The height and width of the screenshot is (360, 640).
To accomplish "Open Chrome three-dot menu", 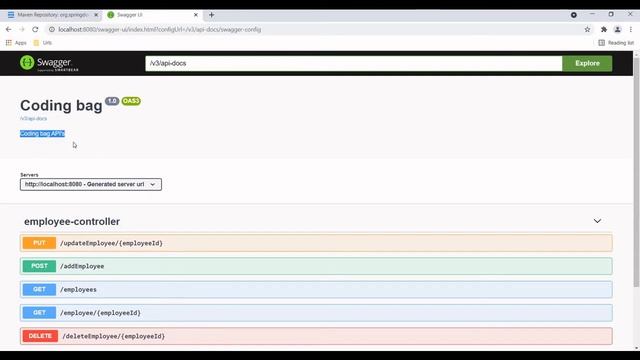I will [x=631, y=29].
